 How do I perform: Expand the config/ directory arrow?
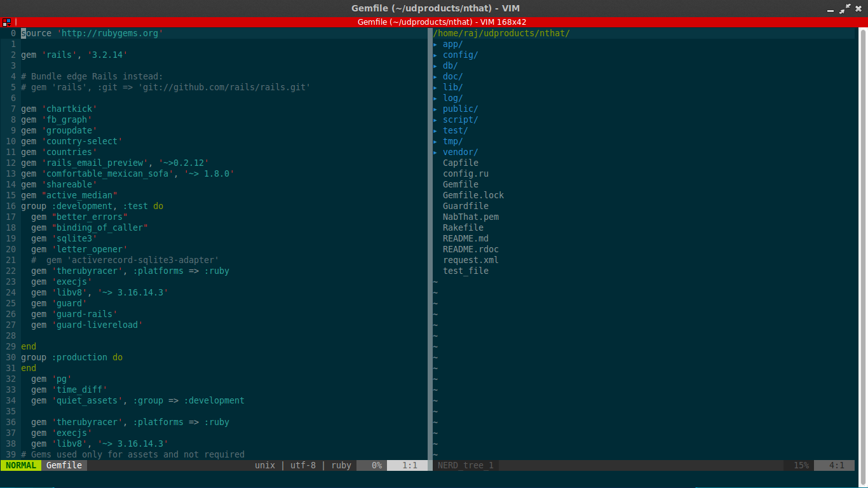coord(435,55)
